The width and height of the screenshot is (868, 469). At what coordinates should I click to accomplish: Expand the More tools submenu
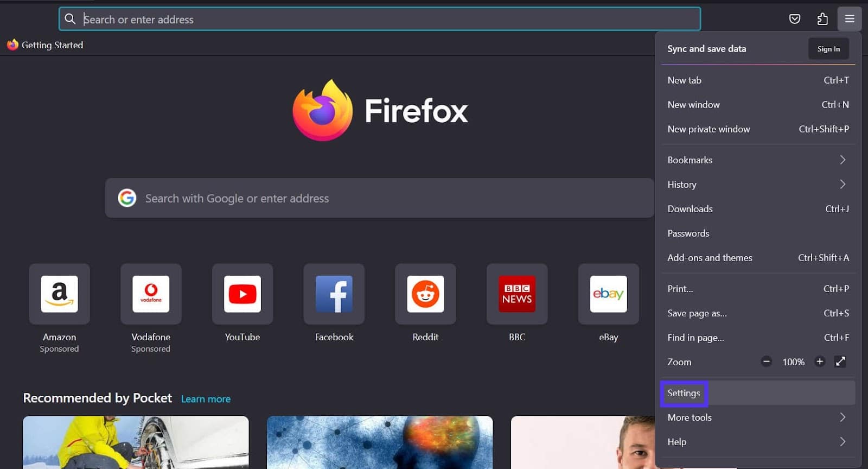[758, 417]
